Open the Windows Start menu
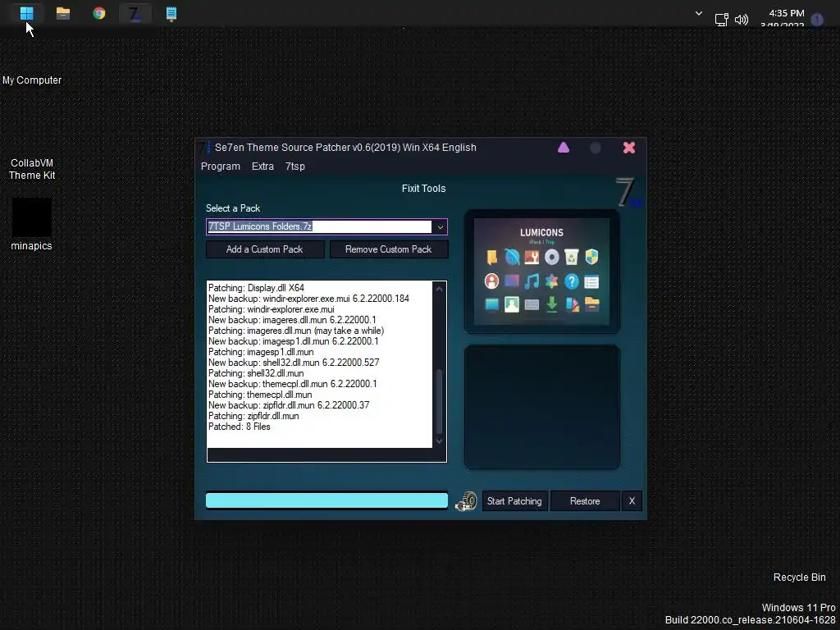The image size is (840, 630). (27, 13)
